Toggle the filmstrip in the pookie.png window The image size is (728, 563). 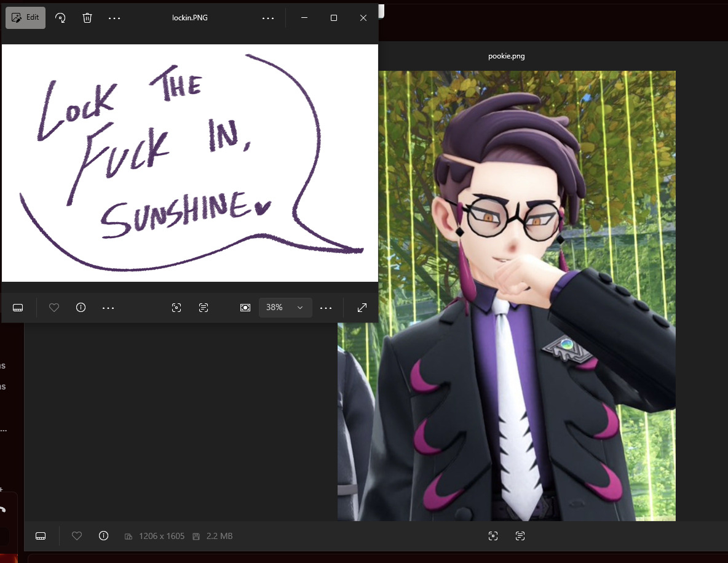(41, 536)
